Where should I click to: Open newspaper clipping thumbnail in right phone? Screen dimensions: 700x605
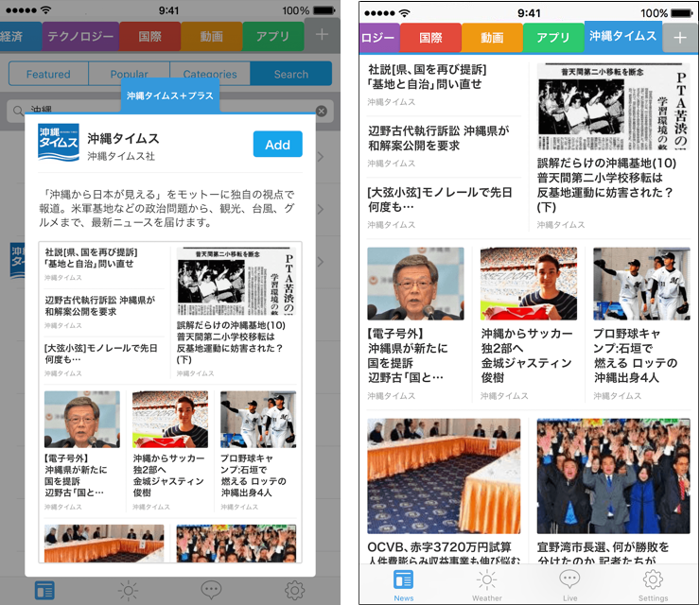point(613,106)
